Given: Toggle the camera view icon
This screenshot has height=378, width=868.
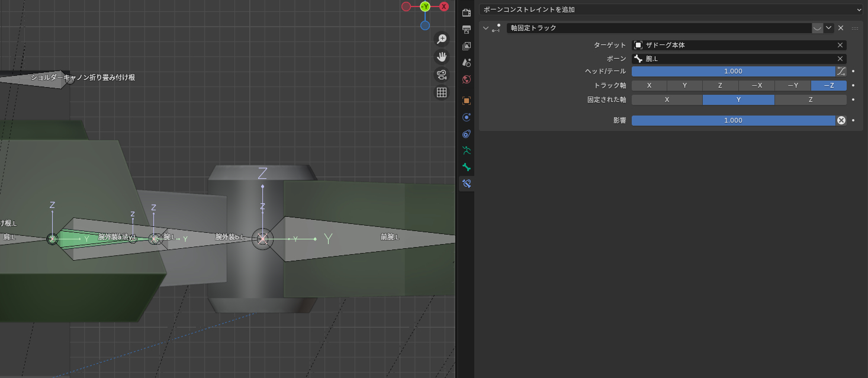Looking at the screenshot, I should (441, 75).
